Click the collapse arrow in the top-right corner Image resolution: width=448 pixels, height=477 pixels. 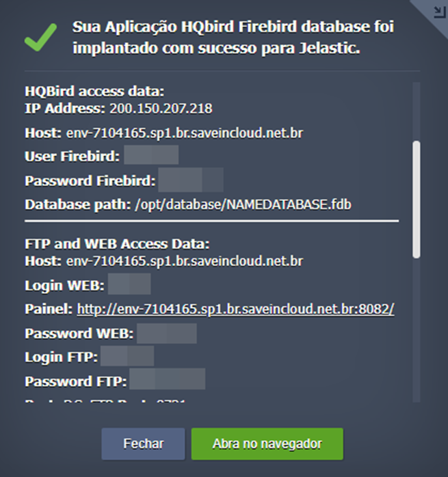[436, 11]
